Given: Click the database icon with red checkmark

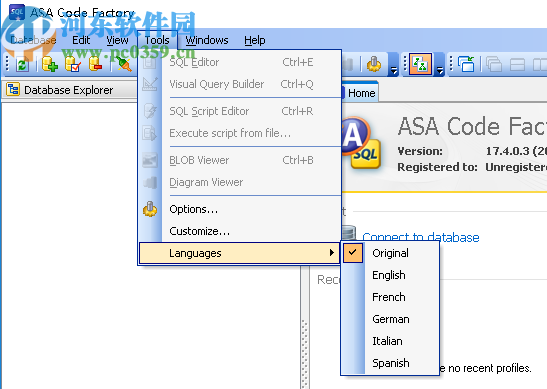Looking at the screenshot, I should [x=73, y=65].
